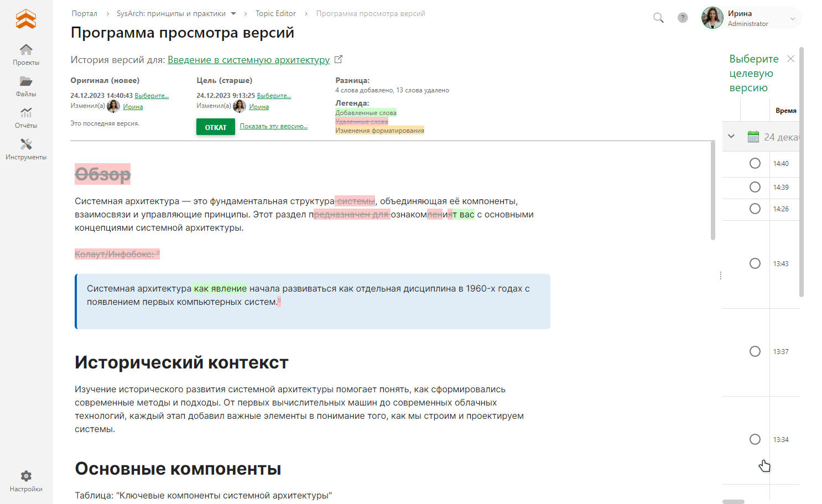Click the green ОТКАТ button
Image resolution: width=822 pixels, height=504 pixels.
click(216, 127)
